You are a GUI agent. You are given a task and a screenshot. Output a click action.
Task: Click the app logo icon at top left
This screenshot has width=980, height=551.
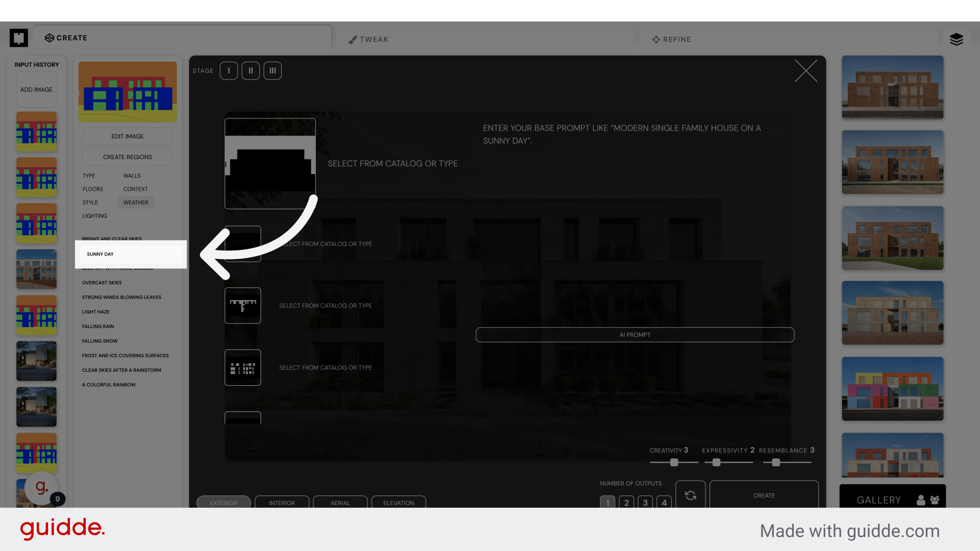tap(19, 38)
